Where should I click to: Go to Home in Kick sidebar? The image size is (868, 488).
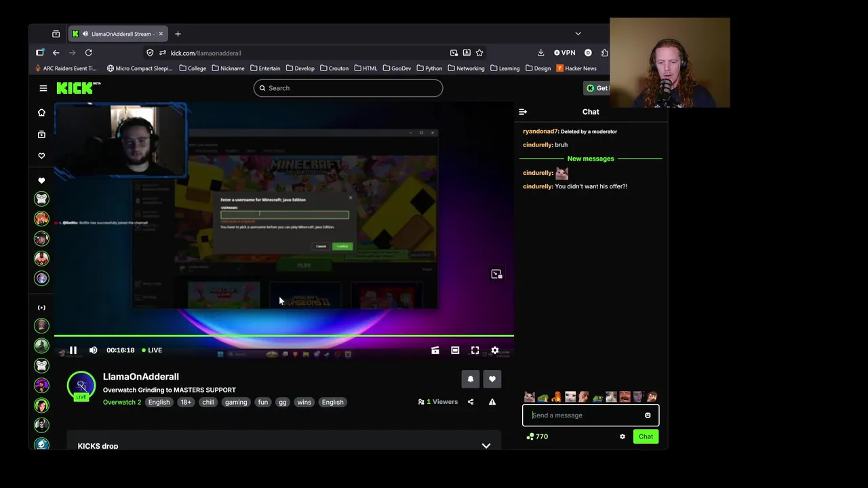41,113
